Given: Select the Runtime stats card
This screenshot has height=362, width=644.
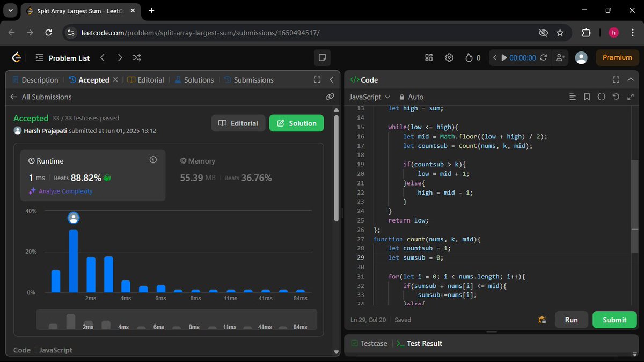Looking at the screenshot, I should (x=93, y=175).
